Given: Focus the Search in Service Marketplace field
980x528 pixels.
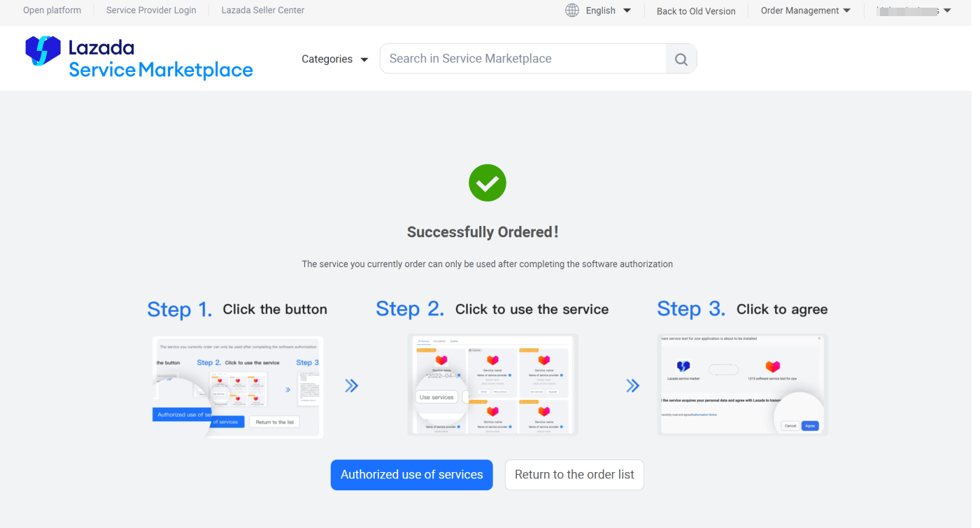Looking at the screenshot, I should 522,59.
